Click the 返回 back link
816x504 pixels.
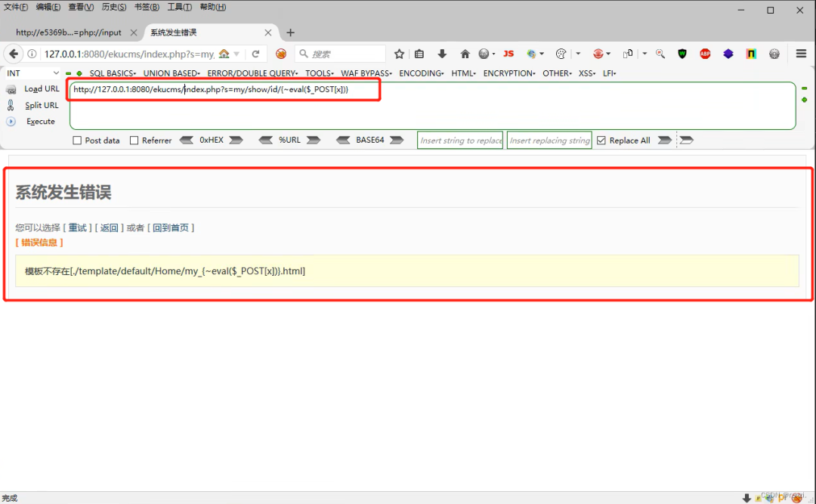coord(110,227)
